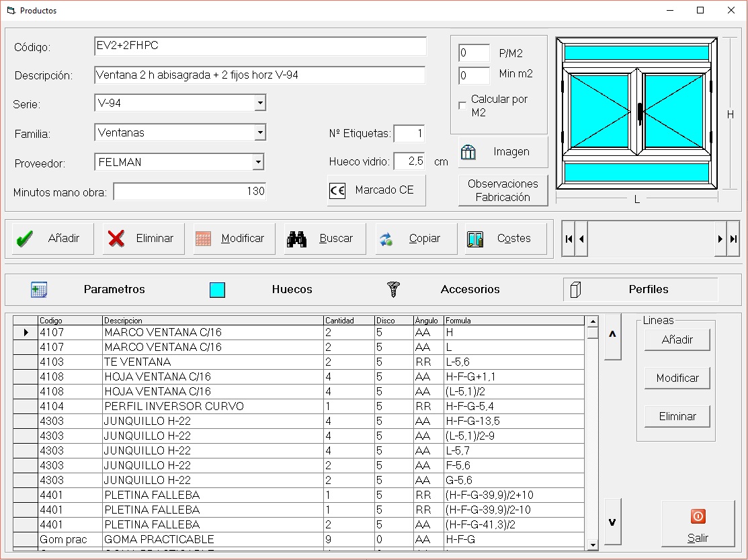Image resolution: width=748 pixels, height=560 pixels.
Task: Click the green checkmark Añadir icon
Action: (25, 239)
